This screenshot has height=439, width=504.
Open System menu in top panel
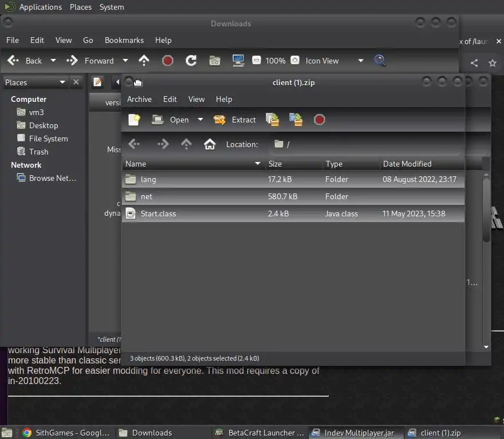112,7
